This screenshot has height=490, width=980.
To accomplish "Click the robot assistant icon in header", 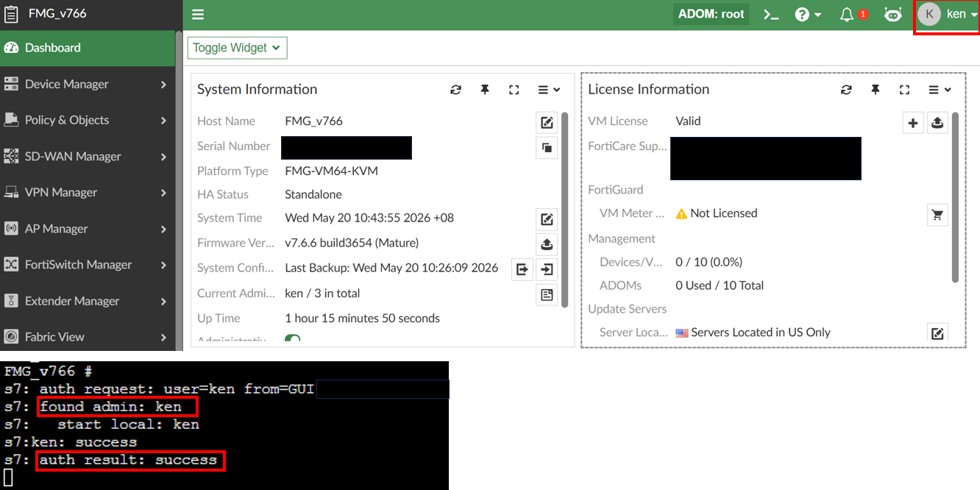I will 892,15.
